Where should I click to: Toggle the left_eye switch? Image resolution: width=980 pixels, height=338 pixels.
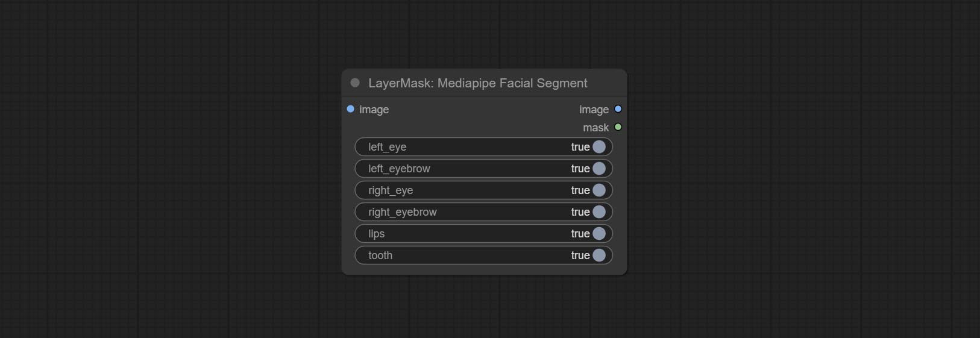[x=484, y=147]
